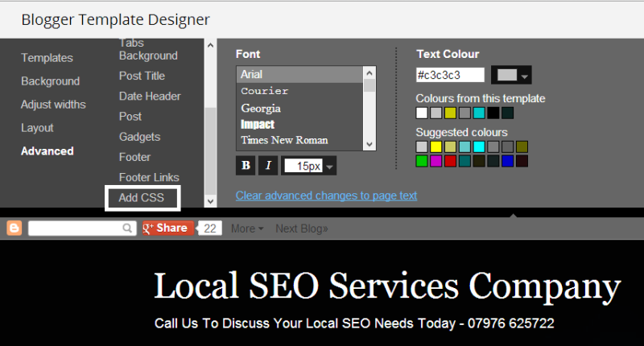Pick the cyan template colour swatch

479,113
